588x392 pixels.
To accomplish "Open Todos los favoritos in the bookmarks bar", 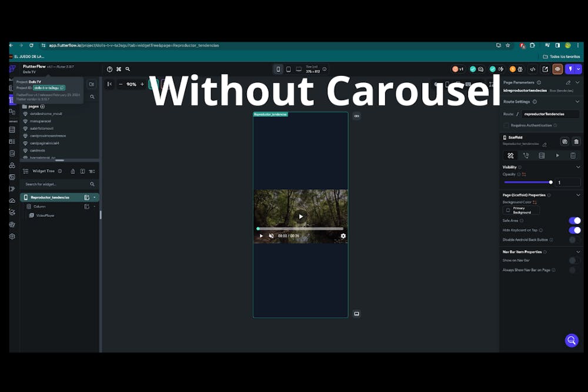I will 562,56.
